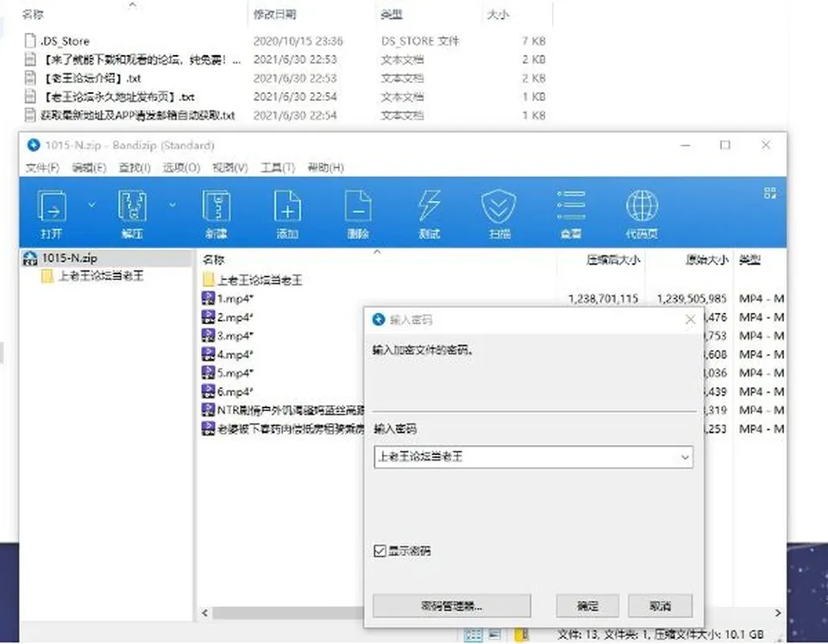This screenshot has height=644, width=828.
Task: Start the 扫描 (Scan) shield tool
Action: coord(499,206)
